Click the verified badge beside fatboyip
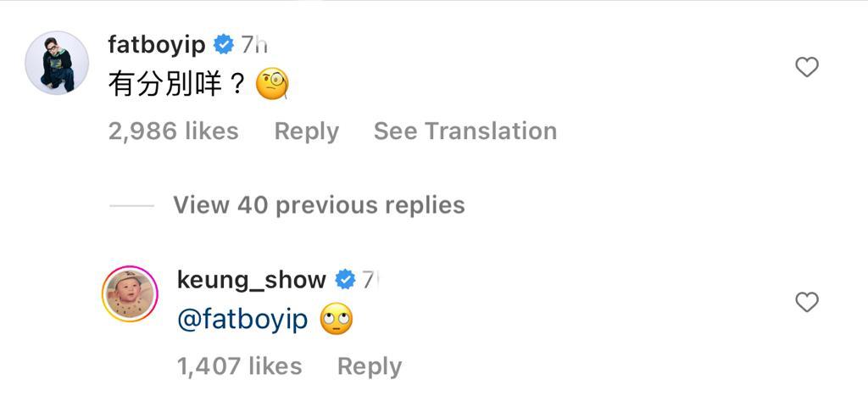Image resolution: width=868 pixels, height=413 pixels. (x=224, y=44)
